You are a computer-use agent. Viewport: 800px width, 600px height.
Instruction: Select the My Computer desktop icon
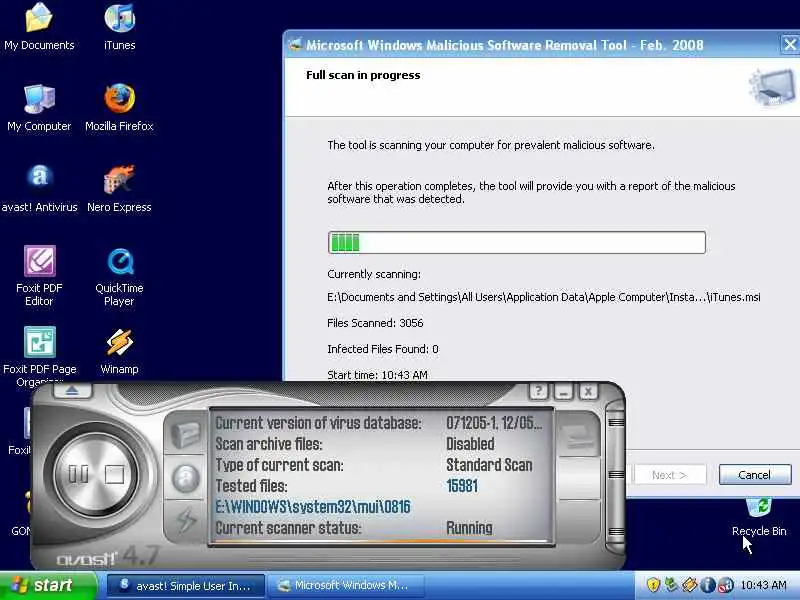click(x=39, y=108)
